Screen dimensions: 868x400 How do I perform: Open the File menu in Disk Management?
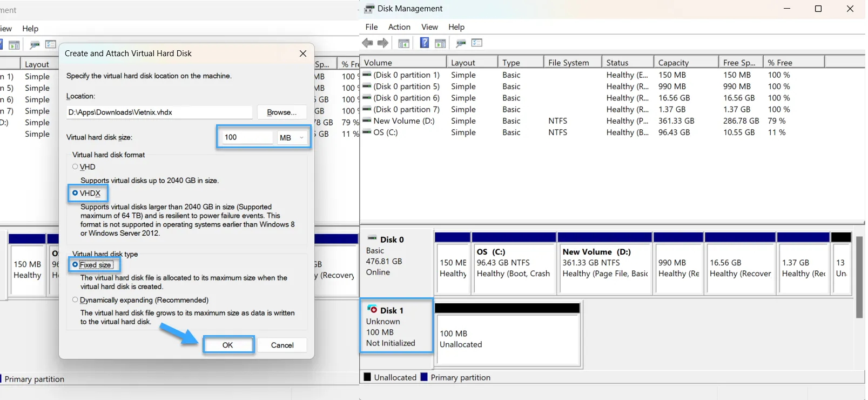[x=372, y=27]
